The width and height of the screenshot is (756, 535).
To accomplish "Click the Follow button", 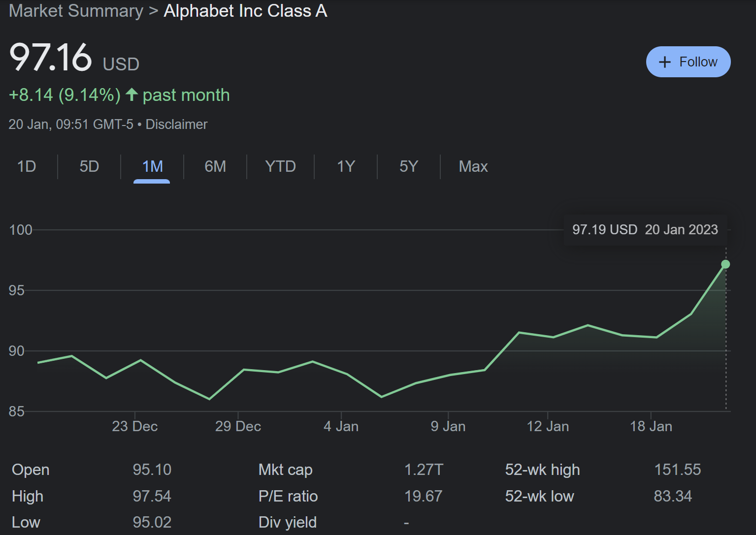I will pos(688,62).
